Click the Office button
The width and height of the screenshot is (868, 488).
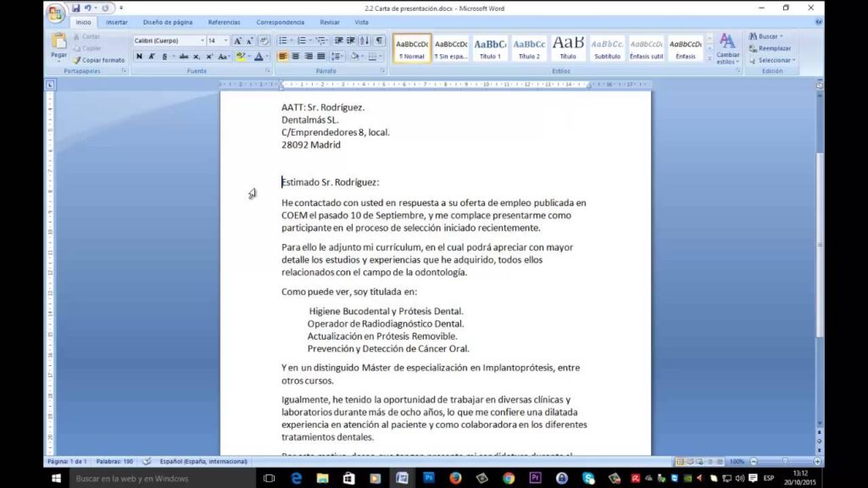pyautogui.click(x=56, y=13)
